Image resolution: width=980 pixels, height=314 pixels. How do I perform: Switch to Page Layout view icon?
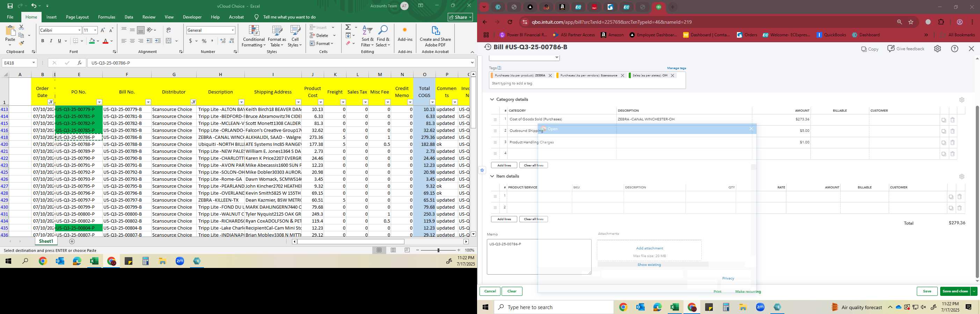point(393,250)
